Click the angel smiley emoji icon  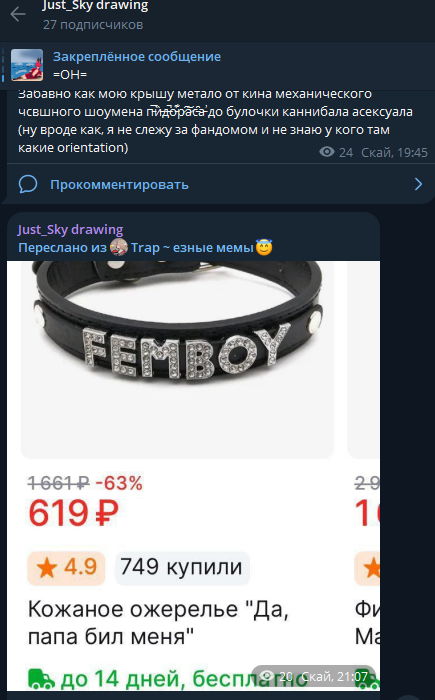click(264, 247)
